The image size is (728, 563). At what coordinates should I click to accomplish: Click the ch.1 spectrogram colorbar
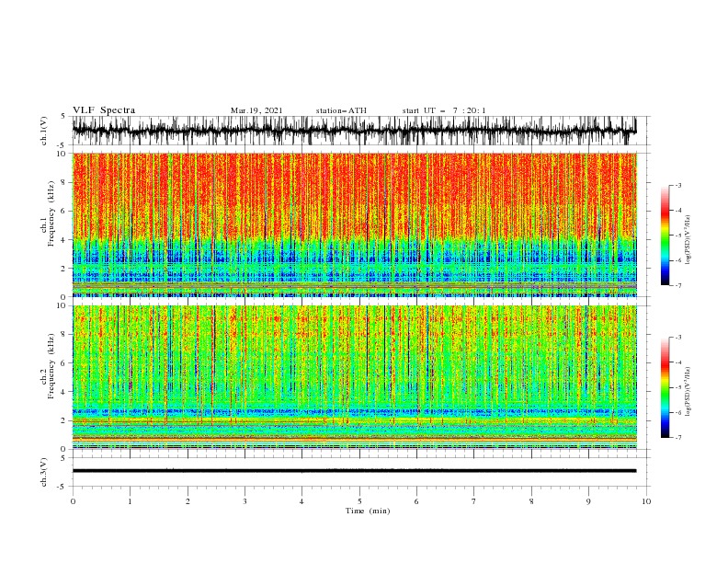click(x=665, y=236)
